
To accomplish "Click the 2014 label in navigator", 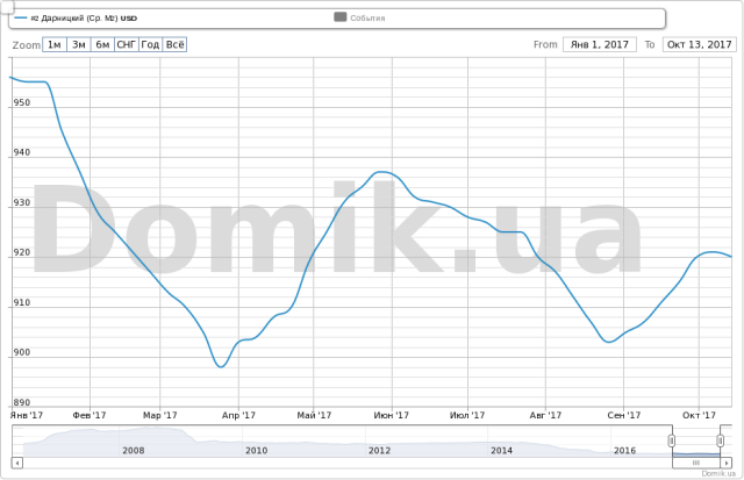I will click(502, 451).
